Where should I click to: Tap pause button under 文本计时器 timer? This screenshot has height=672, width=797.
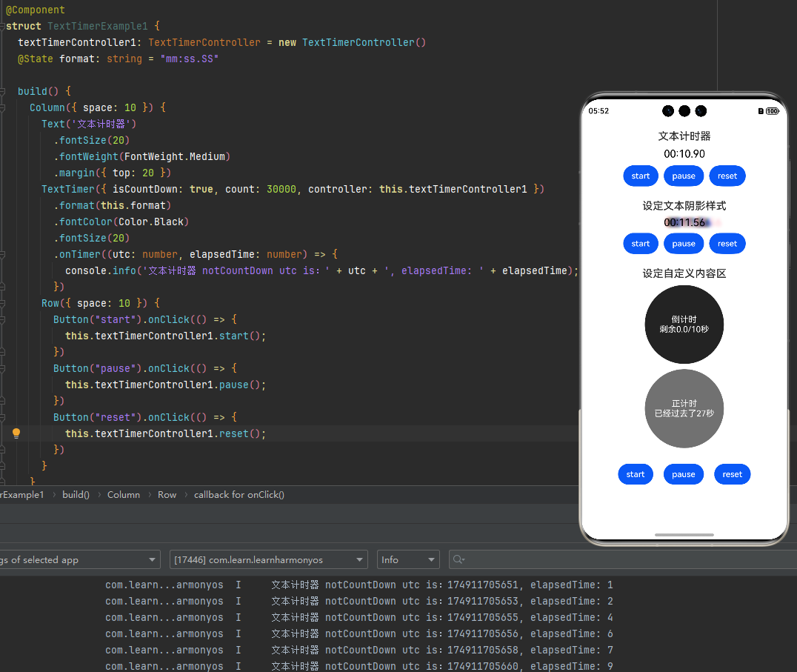coord(684,176)
